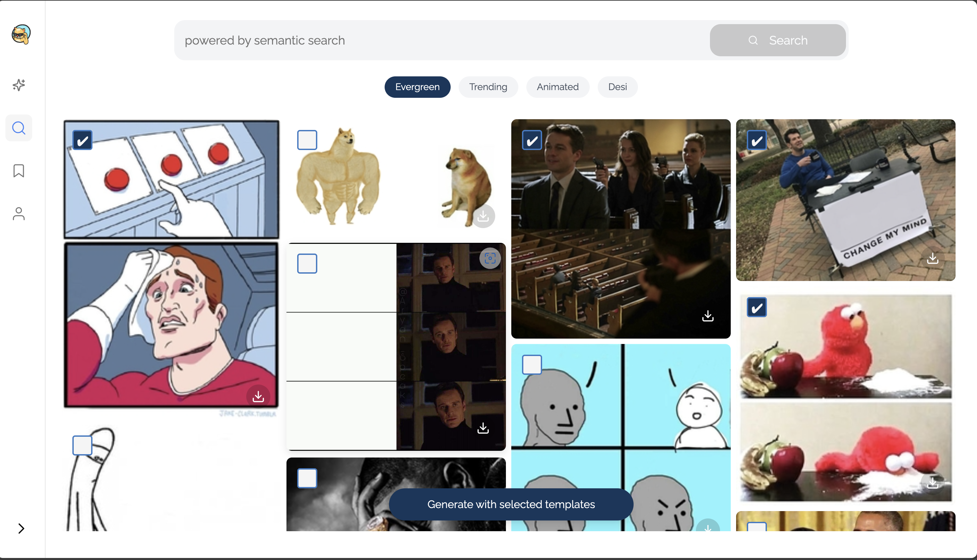Switch to the Trending tab
Image resolution: width=977 pixels, height=560 pixels.
click(488, 87)
